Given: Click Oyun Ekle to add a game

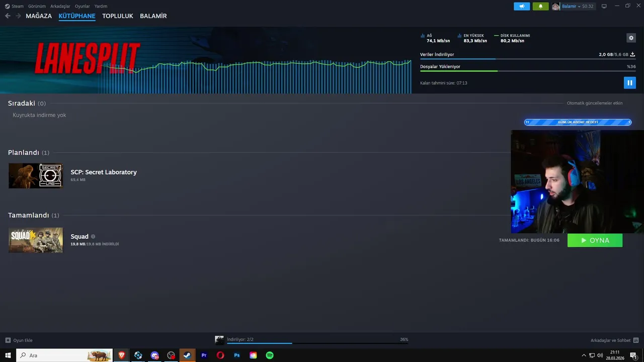Looking at the screenshot, I should [23, 340].
